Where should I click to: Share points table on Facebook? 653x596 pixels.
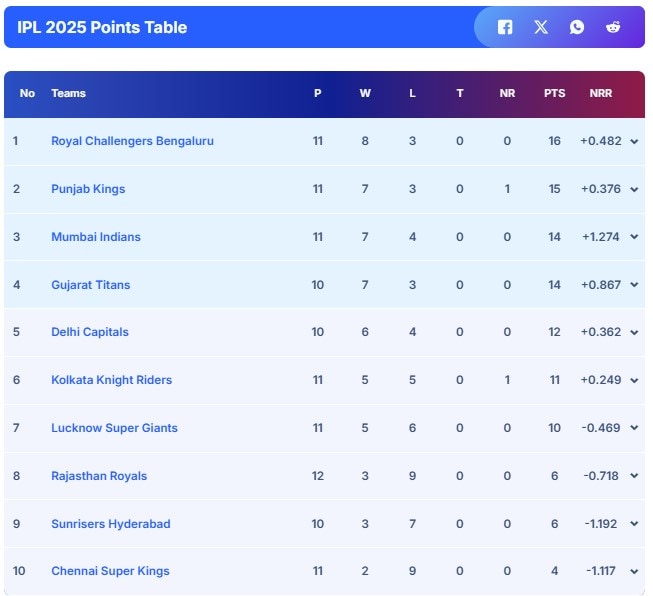click(505, 27)
